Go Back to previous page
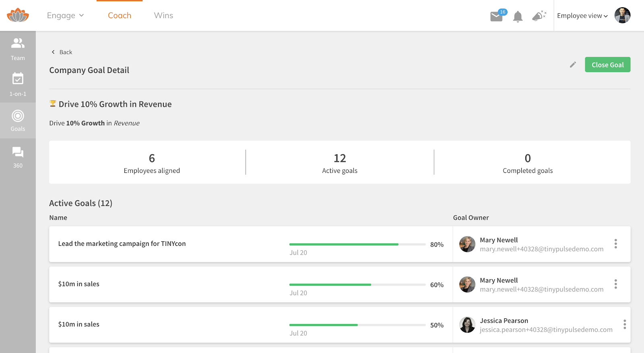The height and width of the screenshot is (353, 644). (x=62, y=52)
